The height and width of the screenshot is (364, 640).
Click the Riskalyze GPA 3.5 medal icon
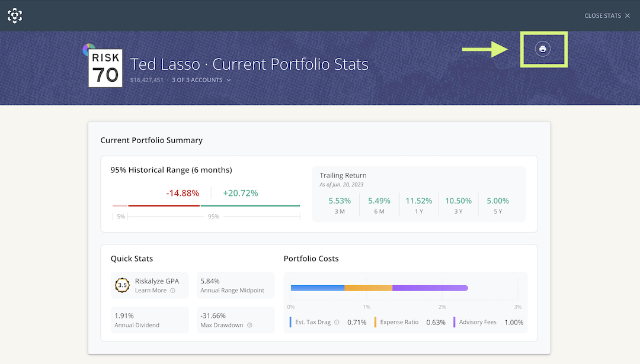pos(123,285)
